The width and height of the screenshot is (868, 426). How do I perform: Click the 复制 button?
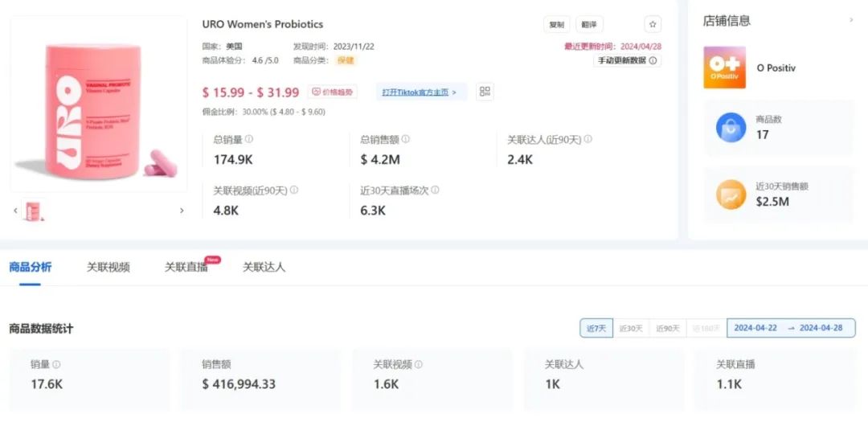[x=556, y=24]
